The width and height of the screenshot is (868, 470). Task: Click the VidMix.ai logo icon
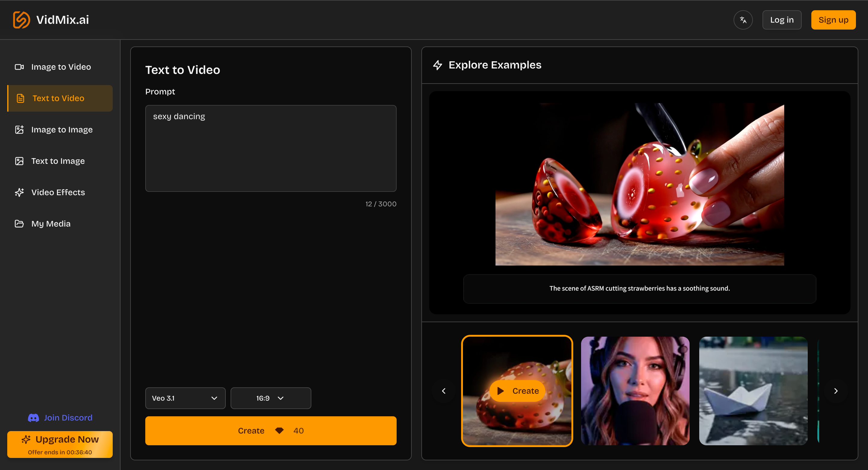tap(21, 20)
